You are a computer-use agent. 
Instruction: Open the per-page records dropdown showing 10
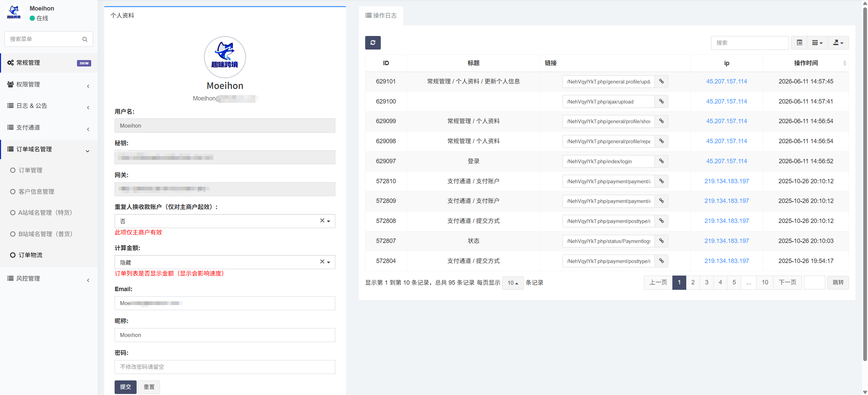pyautogui.click(x=513, y=283)
